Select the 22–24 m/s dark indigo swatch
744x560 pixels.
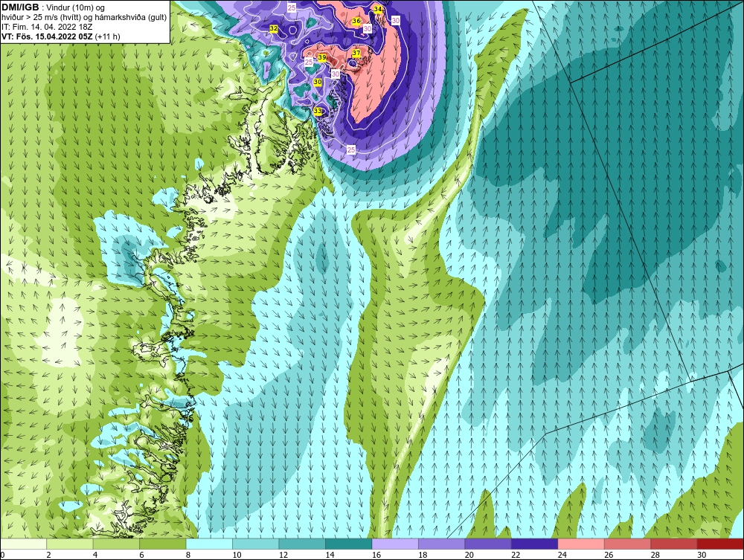tap(535, 544)
